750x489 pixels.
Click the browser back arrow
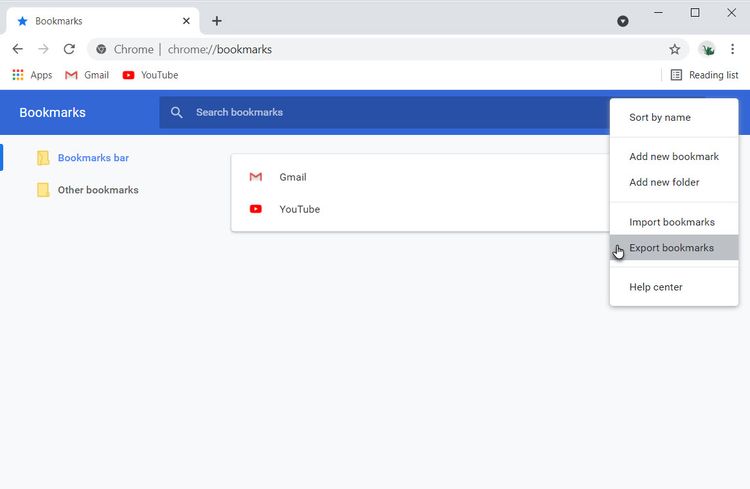point(18,49)
